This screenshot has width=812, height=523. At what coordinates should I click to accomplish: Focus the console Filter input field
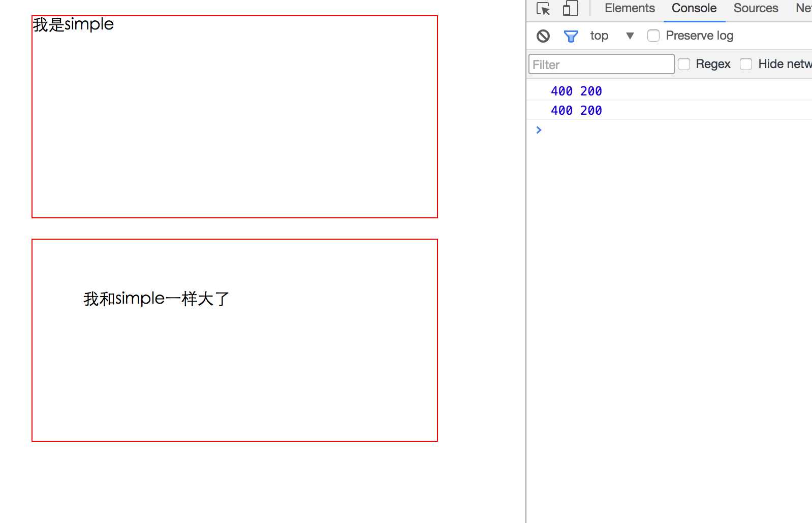pos(601,64)
